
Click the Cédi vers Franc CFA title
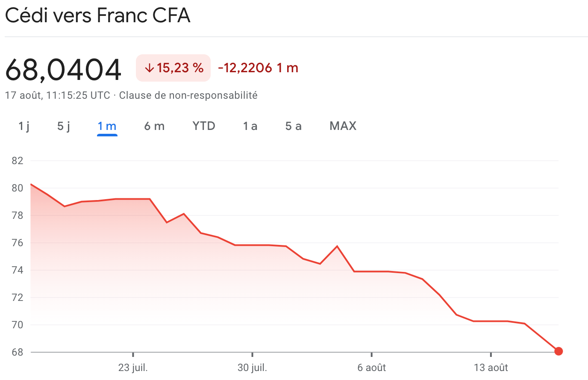97,15
